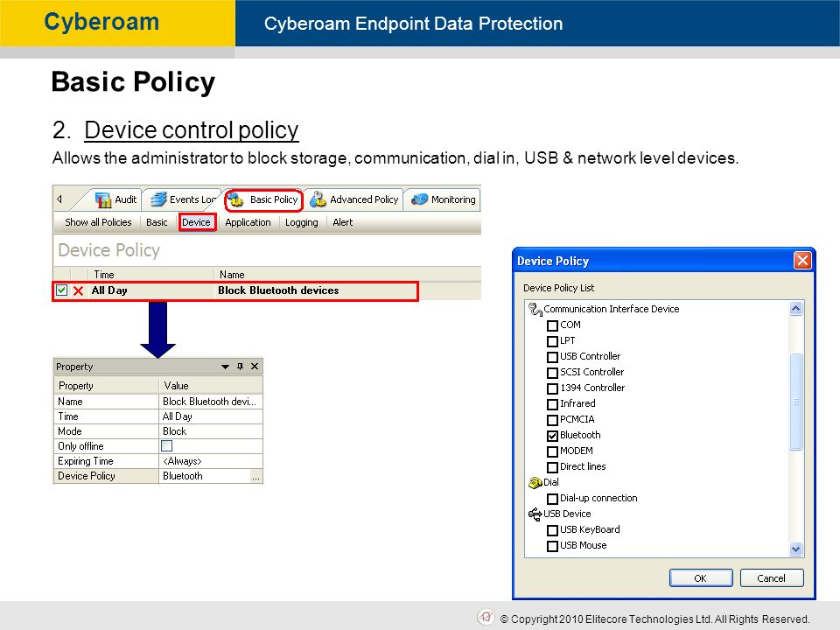Check the Direct lines checkbox

tap(552, 467)
